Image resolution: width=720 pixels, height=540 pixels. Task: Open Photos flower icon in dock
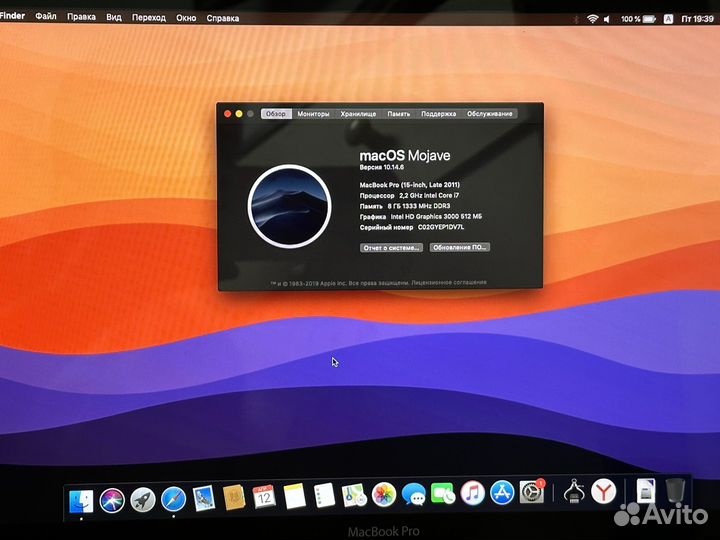tap(384, 495)
